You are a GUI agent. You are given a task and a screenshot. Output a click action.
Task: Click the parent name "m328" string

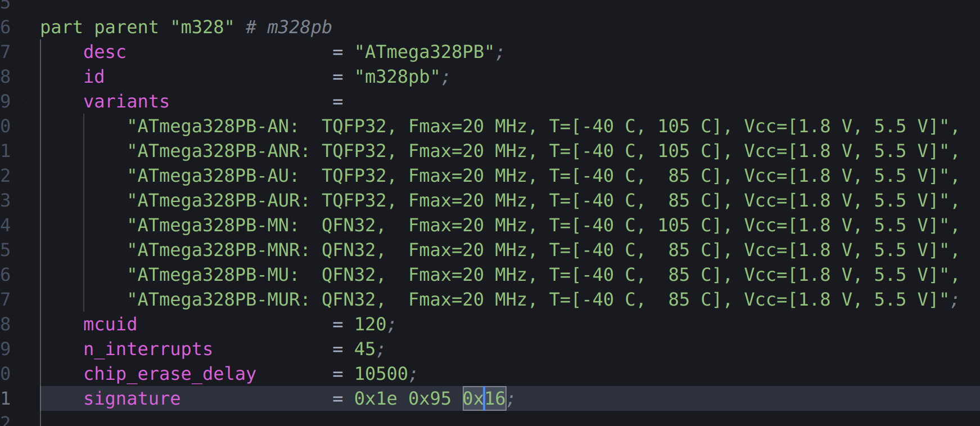[202, 27]
